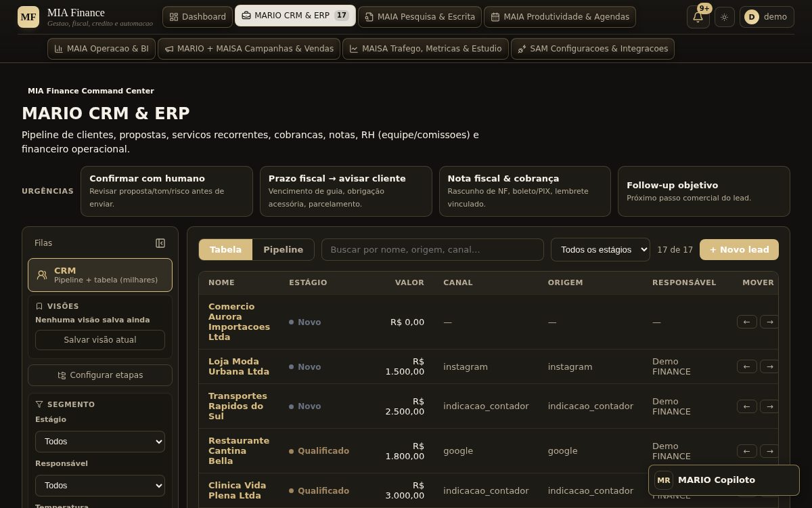Go to the Dashboard tab
The height and width of the screenshot is (508, 812).
click(198, 17)
